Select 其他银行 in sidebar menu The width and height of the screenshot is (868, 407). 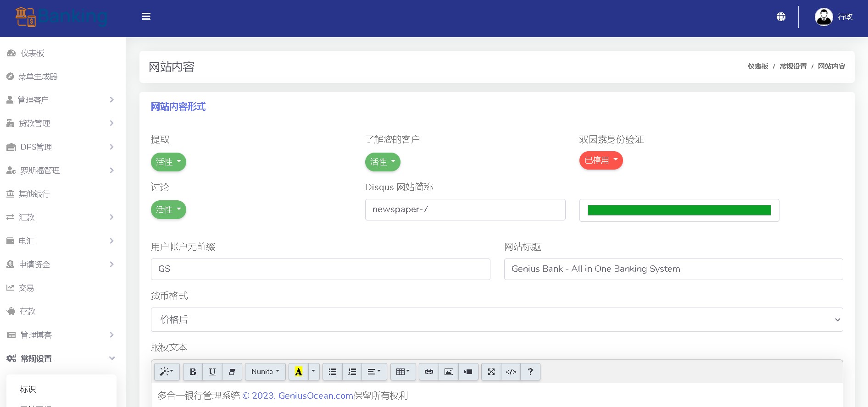34,194
